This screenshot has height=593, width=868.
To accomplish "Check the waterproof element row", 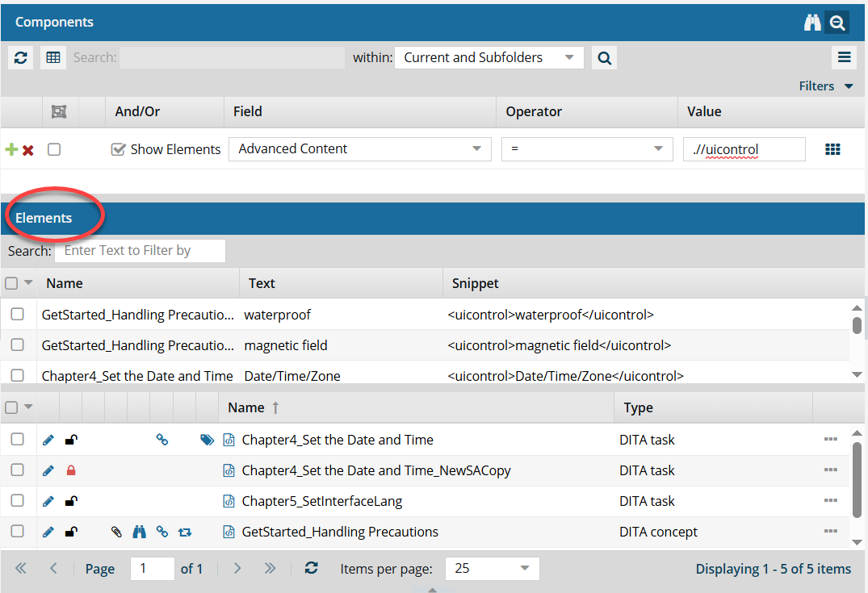I will (17, 314).
